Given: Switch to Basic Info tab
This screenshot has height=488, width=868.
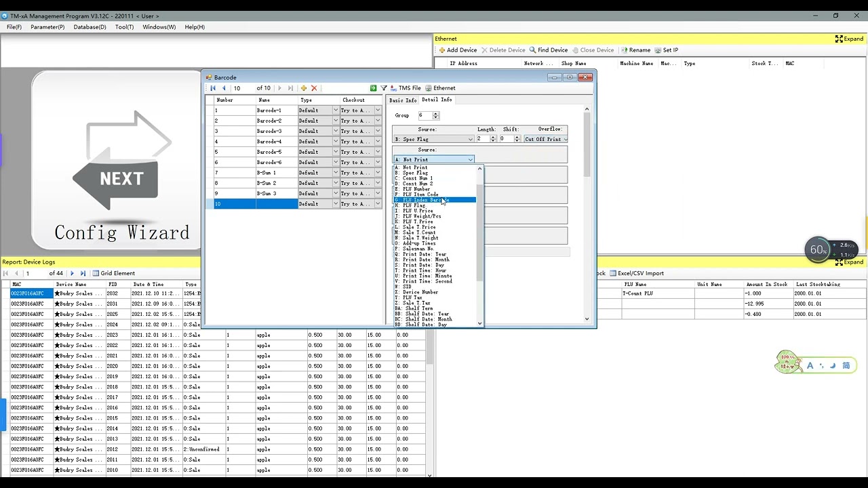Looking at the screenshot, I should click(403, 100).
